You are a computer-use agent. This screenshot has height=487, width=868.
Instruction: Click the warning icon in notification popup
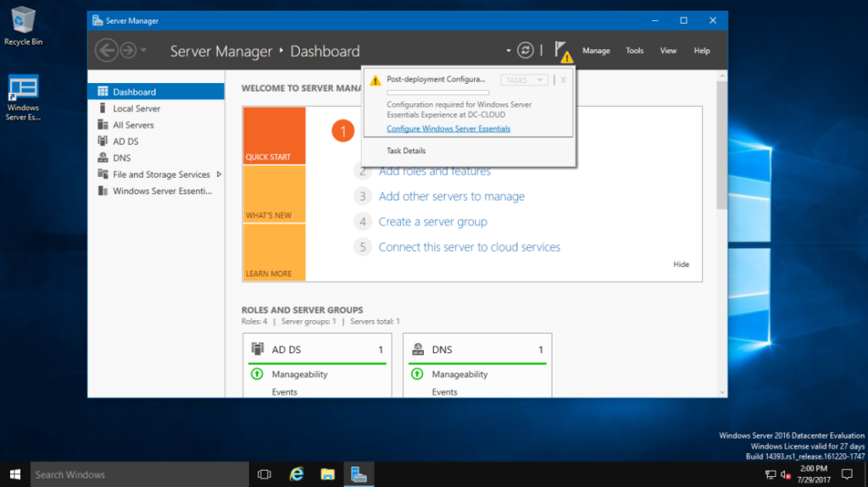[376, 80]
